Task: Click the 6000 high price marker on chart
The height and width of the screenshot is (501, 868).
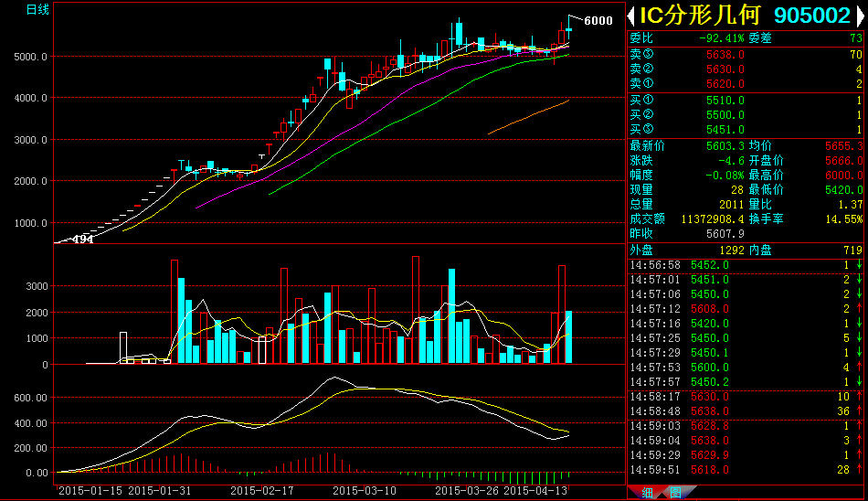Action: tap(598, 20)
